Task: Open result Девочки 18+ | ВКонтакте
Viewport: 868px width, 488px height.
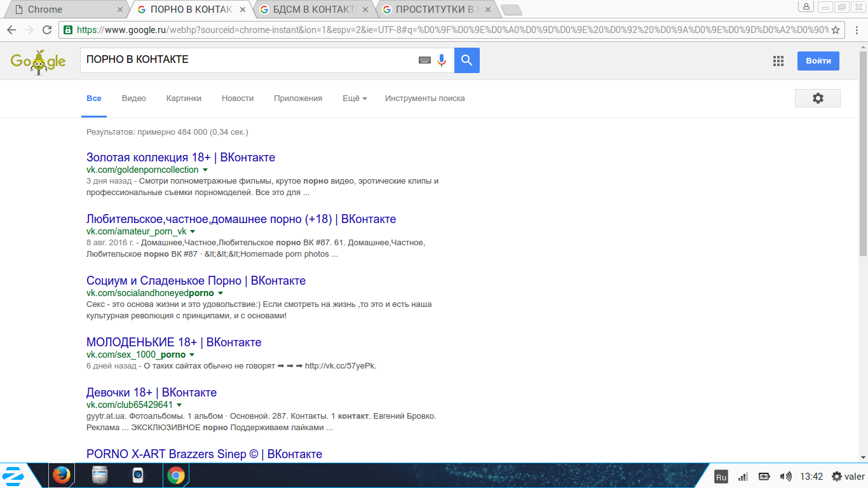Action: pos(151,392)
